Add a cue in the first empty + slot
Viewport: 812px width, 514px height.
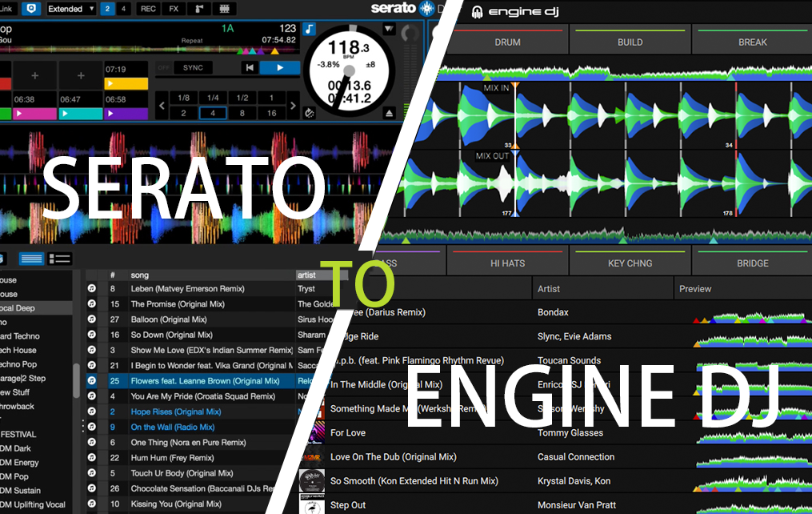click(x=34, y=75)
